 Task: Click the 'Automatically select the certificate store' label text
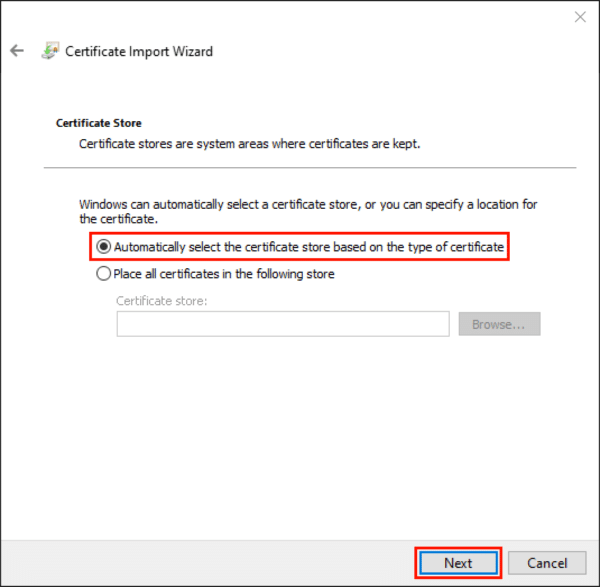[308, 247]
